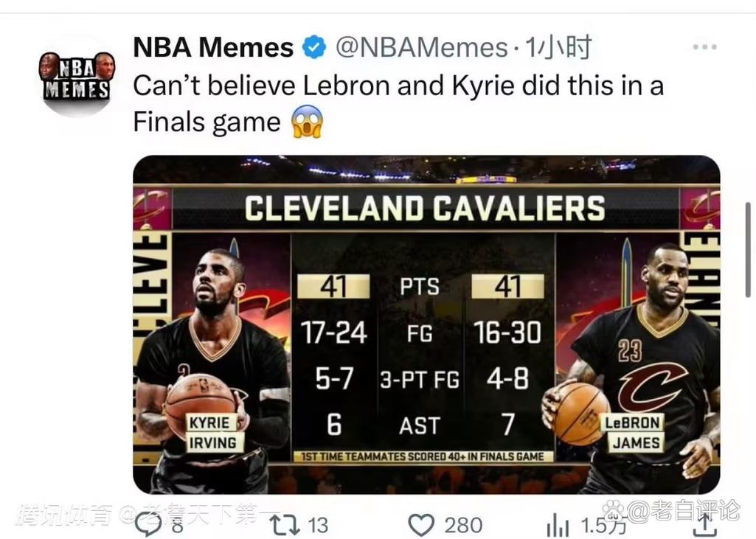The width and height of the screenshot is (756, 539).
Task: Click the blue verified badge
Action: click(x=314, y=48)
